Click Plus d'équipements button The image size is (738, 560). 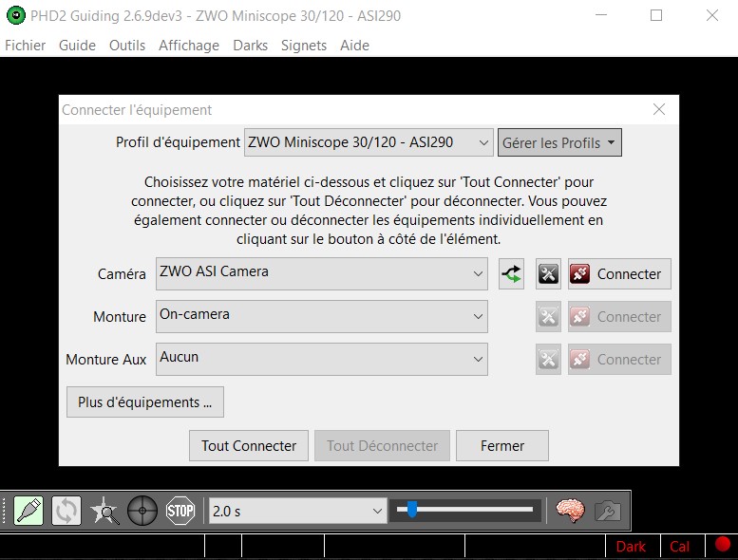pyautogui.click(x=145, y=402)
